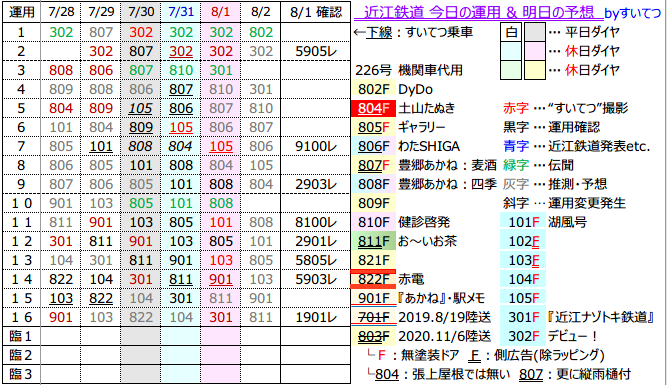The image size is (667, 385).
Task: Click the 301F legend cell
Action: click(524, 317)
